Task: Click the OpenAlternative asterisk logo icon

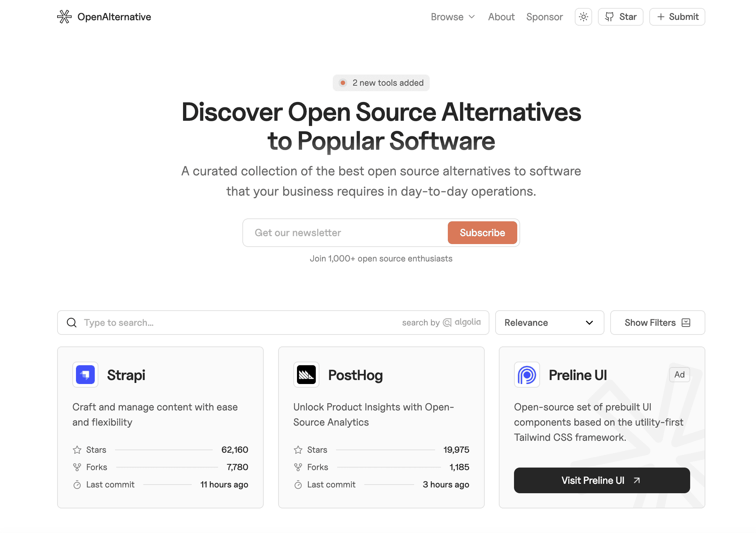Action: [64, 17]
